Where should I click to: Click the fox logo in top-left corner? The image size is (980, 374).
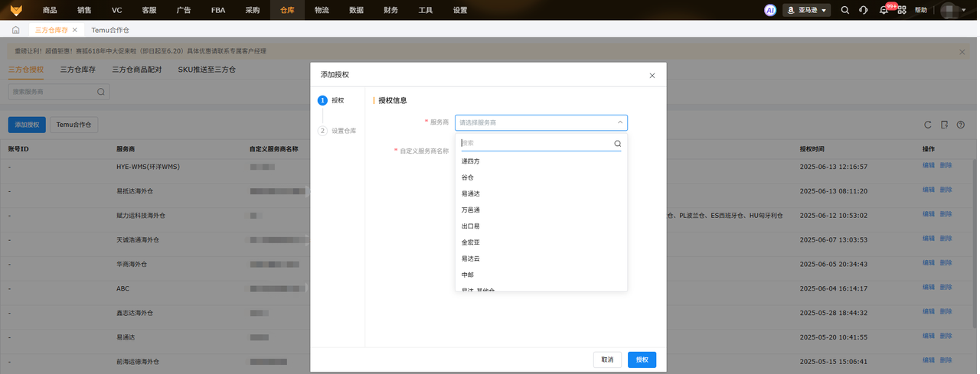tap(16, 10)
